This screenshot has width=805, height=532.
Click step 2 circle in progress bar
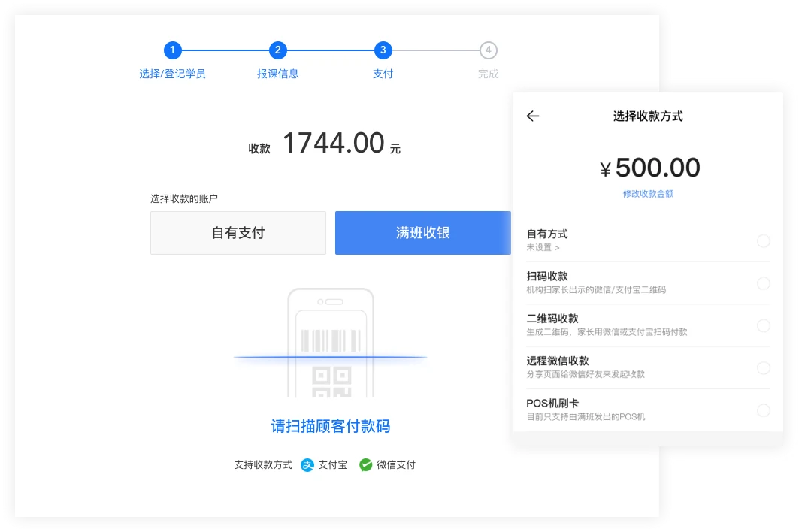[x=278, y=50]
